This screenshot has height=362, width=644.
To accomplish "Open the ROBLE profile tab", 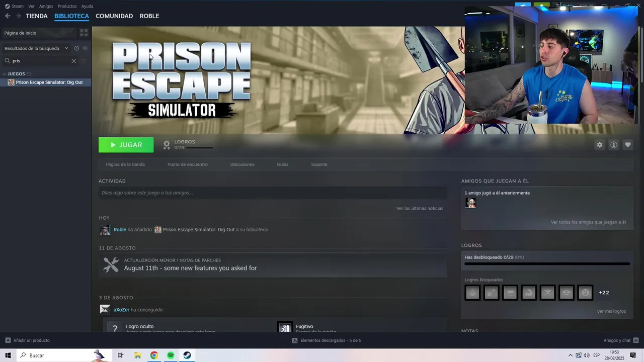I will click(149, 16).
